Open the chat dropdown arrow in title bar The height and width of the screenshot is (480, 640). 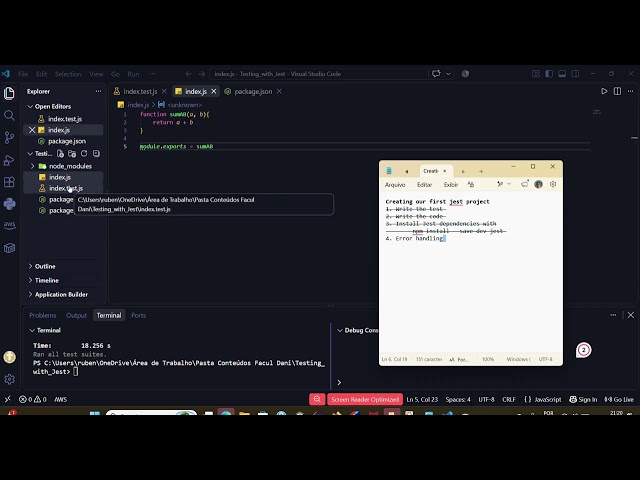click(448, 74)
